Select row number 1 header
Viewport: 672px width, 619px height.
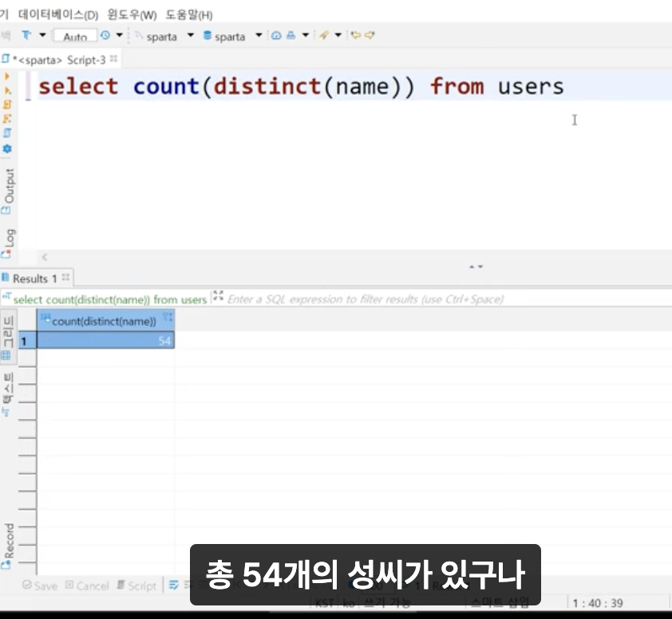27,341
